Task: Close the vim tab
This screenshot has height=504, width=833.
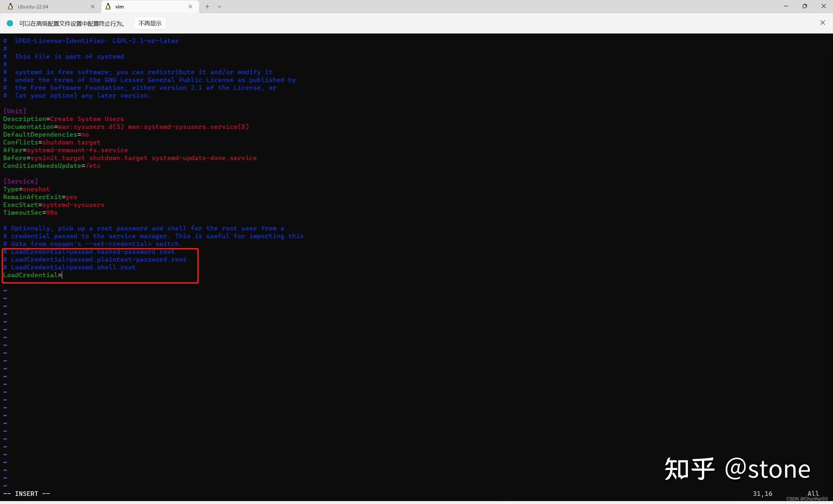Action: click(x=190, y=7)
